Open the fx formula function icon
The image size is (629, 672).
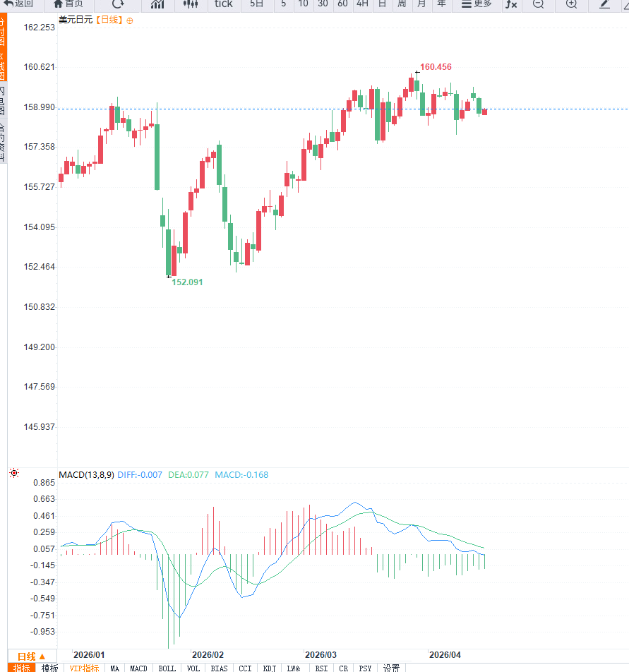point(510,4)
